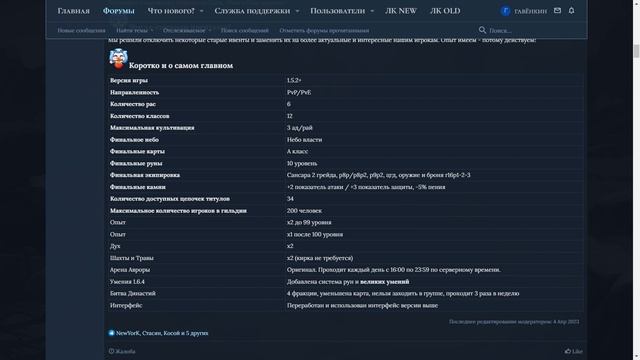
Task: Open the Форумы navigation tab
Action: click(118, 11)
